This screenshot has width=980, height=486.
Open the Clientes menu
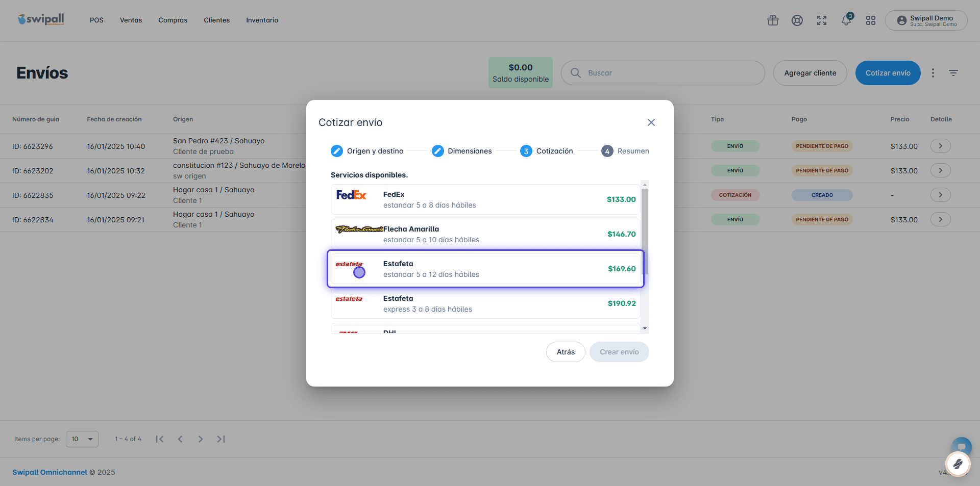(x=217, y=20)
